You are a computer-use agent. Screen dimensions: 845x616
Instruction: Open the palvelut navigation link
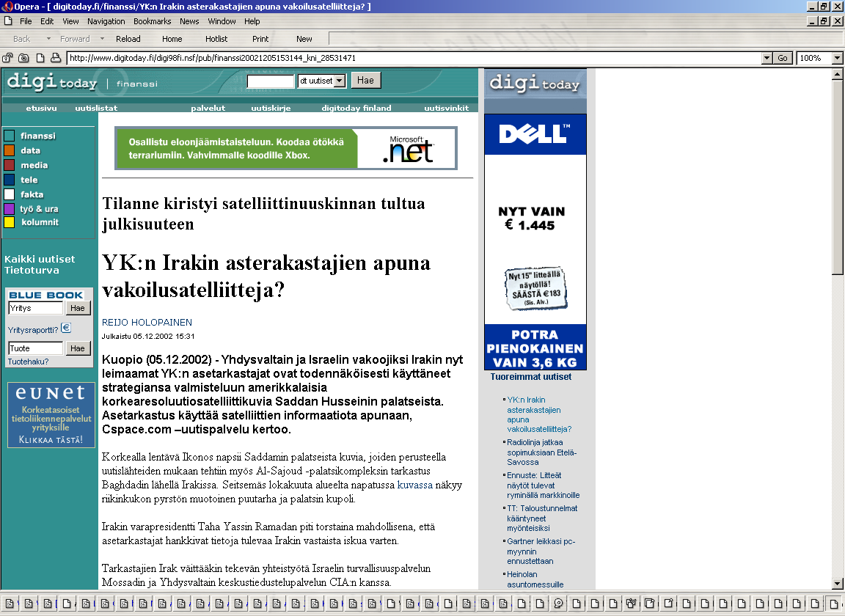(208, 108)
